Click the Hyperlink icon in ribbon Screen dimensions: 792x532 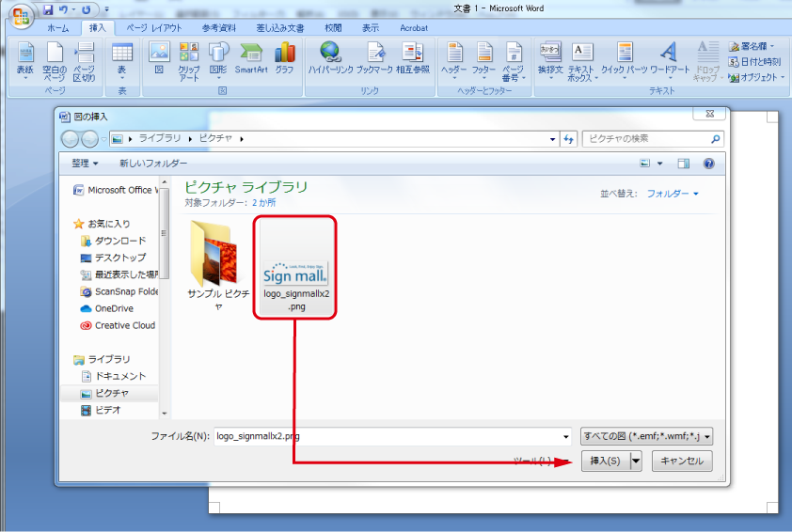[x=330, y=56]
